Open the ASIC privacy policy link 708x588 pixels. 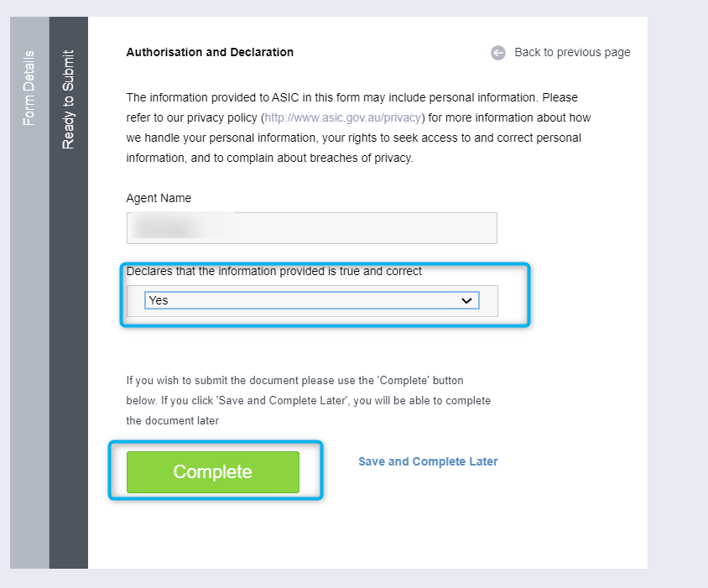(343, 117)
